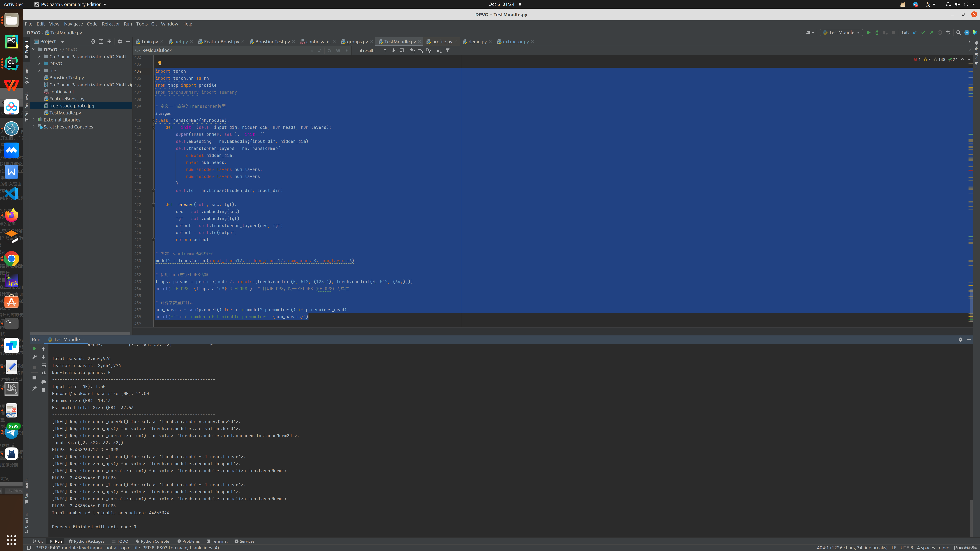The width and height of the screenshot is (980, 551).
Task: Open the Terminal tool window
Action: point(217,541)
